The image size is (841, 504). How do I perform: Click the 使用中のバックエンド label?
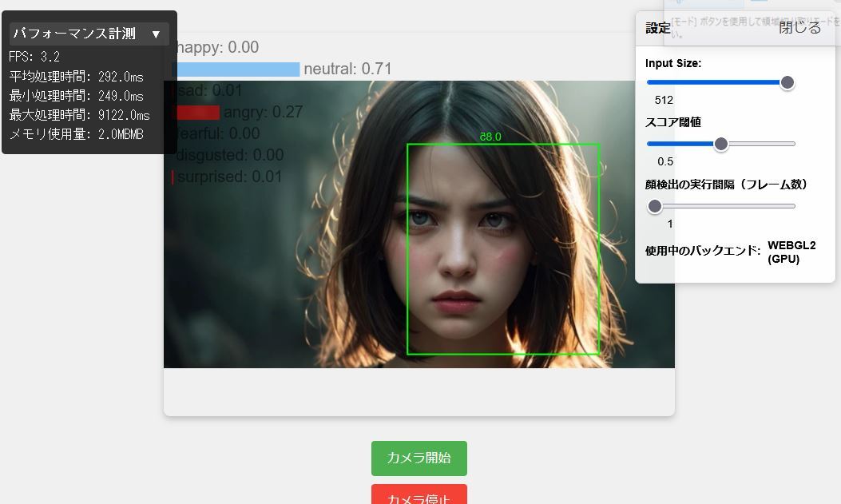pyautogui.click(x=703, y=251)
